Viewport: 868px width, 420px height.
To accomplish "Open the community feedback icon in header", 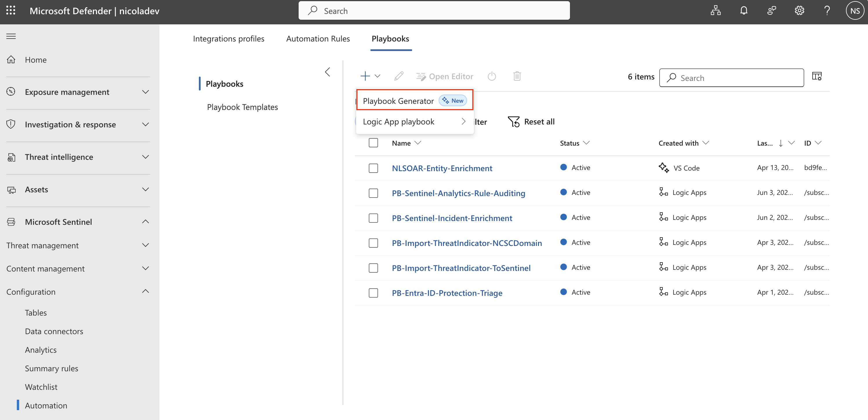I will coord(772,11).
